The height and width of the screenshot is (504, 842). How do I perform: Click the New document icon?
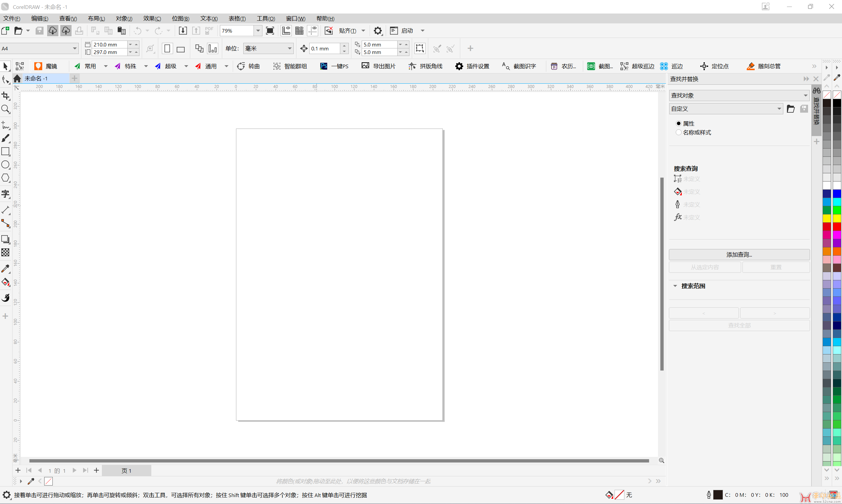point(5,31)
